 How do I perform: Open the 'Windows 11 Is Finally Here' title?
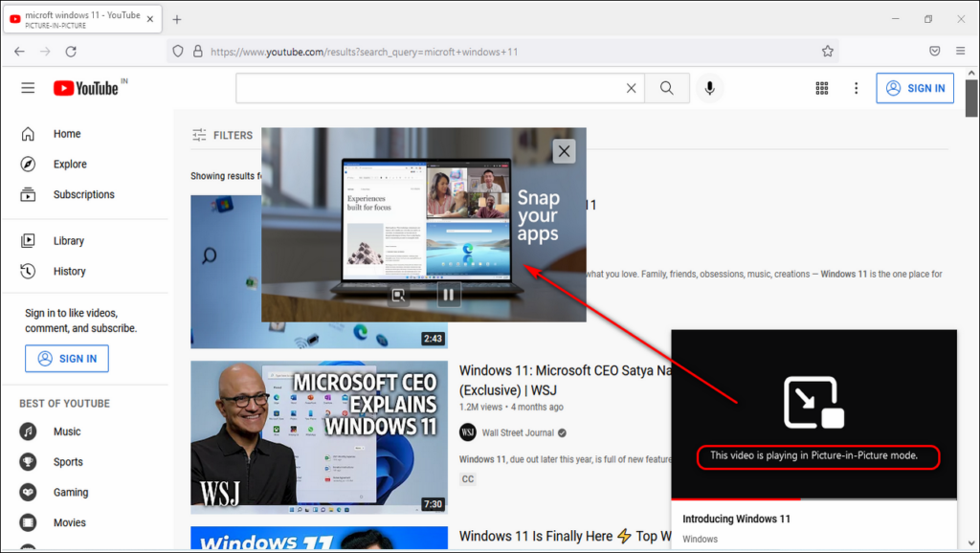point(565,536)
